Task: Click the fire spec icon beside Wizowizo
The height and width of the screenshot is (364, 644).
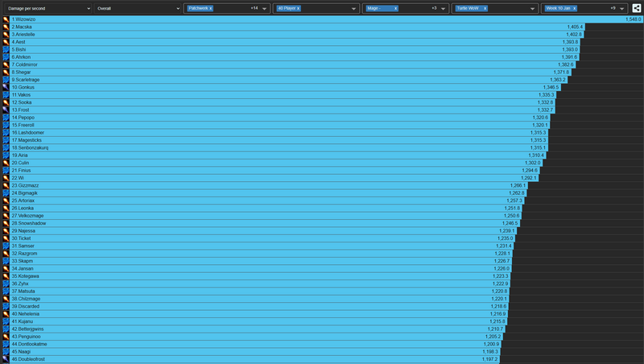Action: tap(5, 19)
